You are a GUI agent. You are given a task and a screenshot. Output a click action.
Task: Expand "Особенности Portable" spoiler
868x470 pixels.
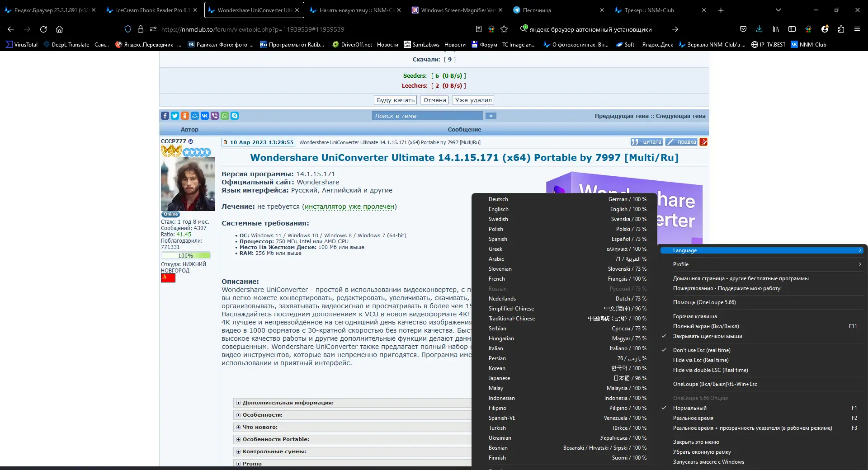click(x=276, y=439)
